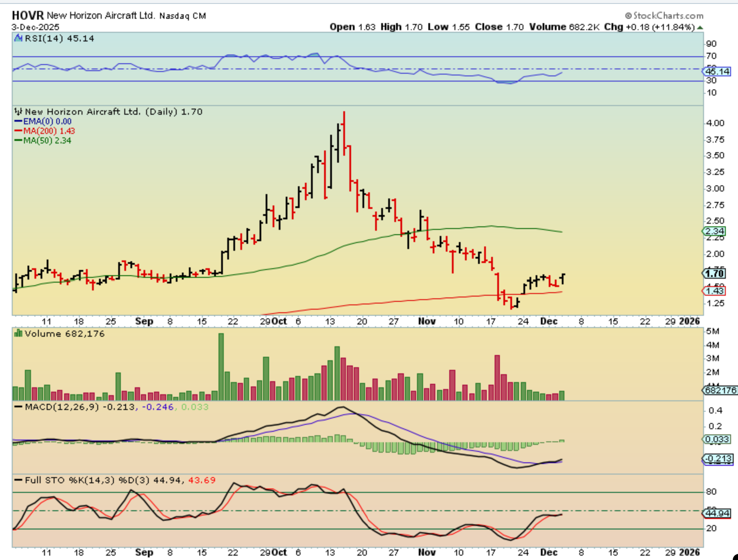This screenshot has width=738, height=560.
Task: Click the New Horizon Aircraft Ltd. (Daily) 1.70 label
Action: (113, 112)
